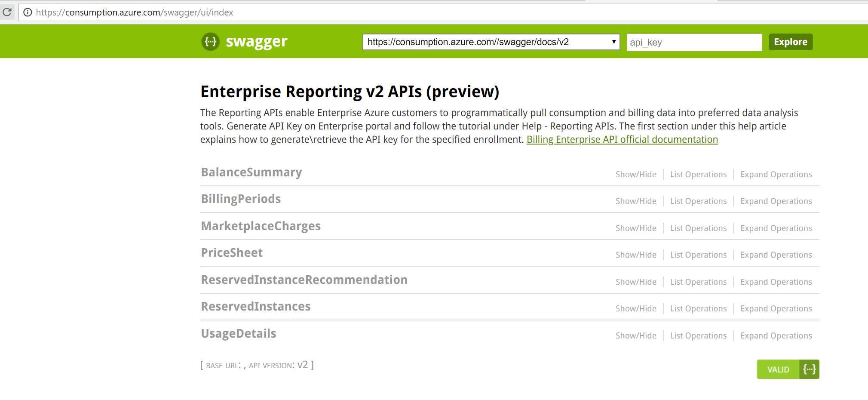Click the site information icon in address bar

pyautogui.click(x=28, y=12)
